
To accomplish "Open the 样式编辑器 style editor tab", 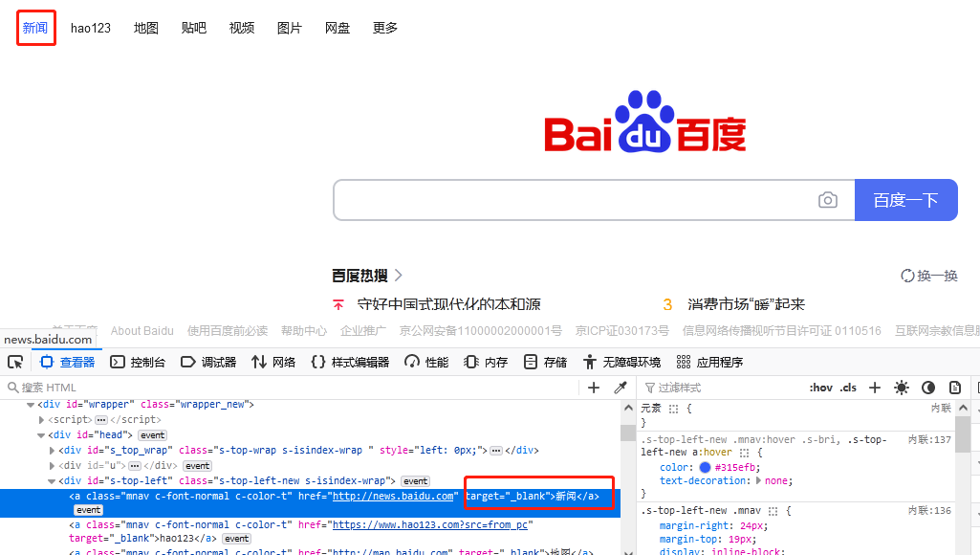I will pyautogui.click(x=350, y=363).
